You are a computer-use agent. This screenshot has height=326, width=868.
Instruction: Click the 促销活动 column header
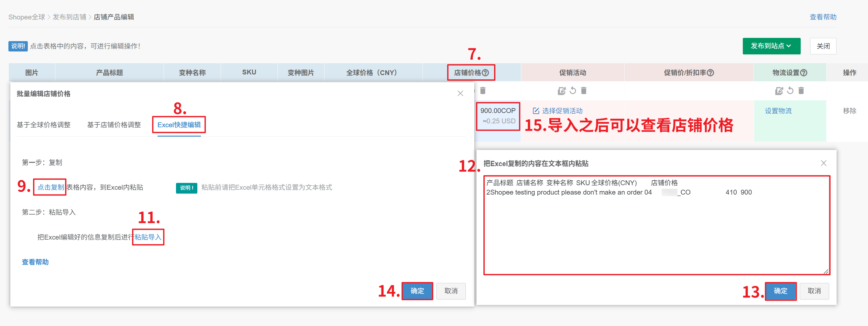click(x=573, y=73)
